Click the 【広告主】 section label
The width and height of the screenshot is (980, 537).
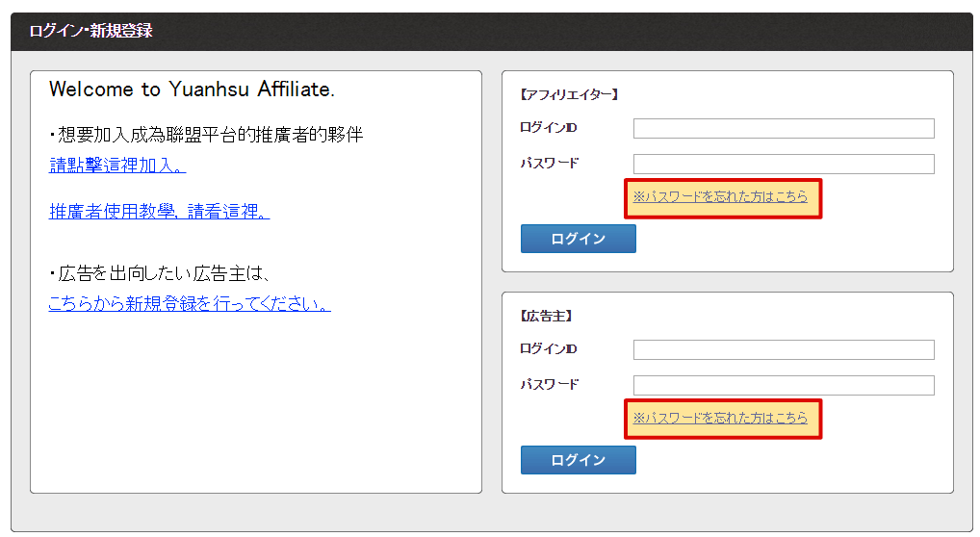point(547,316)
